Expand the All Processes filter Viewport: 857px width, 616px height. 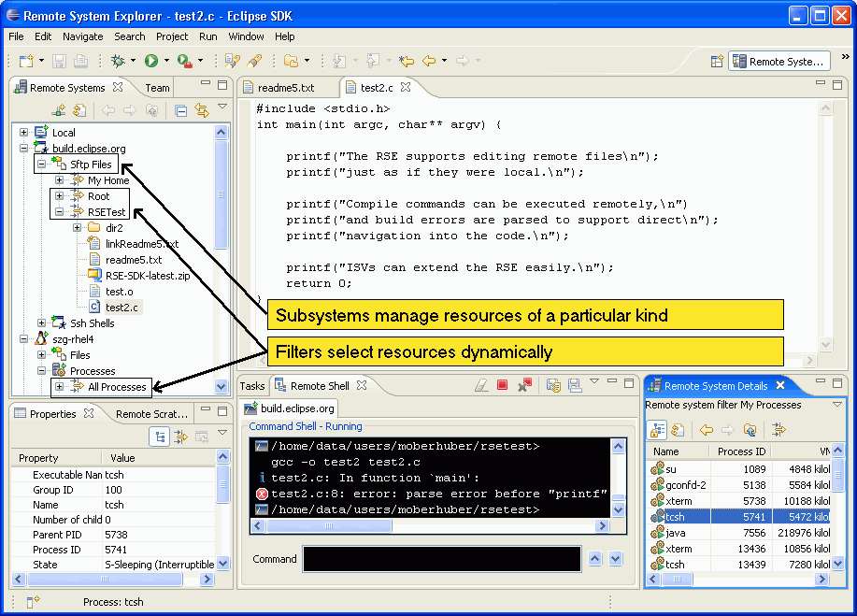point(60,387)
